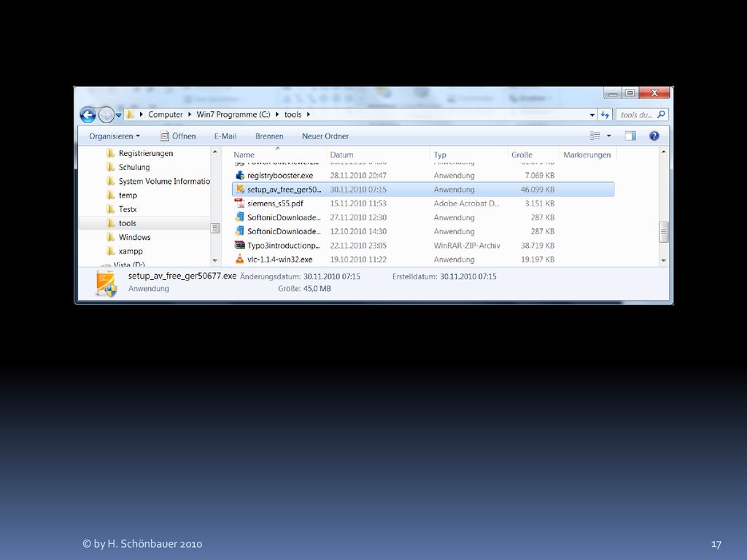Click Brennen in the toolbar
Screen dimensions: 747x560
[x=269, y=136]
